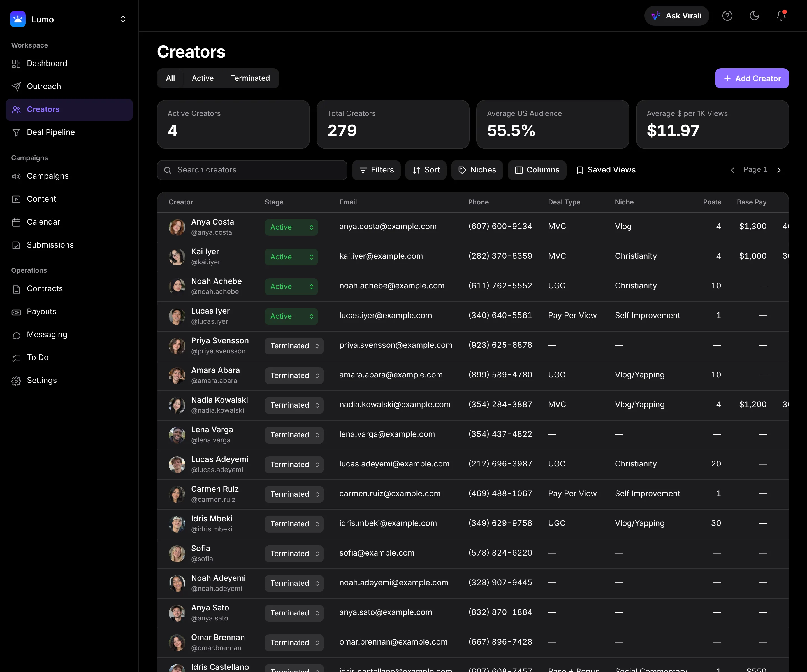Open Ask Virali assistant

pyautogui.click(x=676, y=16)
